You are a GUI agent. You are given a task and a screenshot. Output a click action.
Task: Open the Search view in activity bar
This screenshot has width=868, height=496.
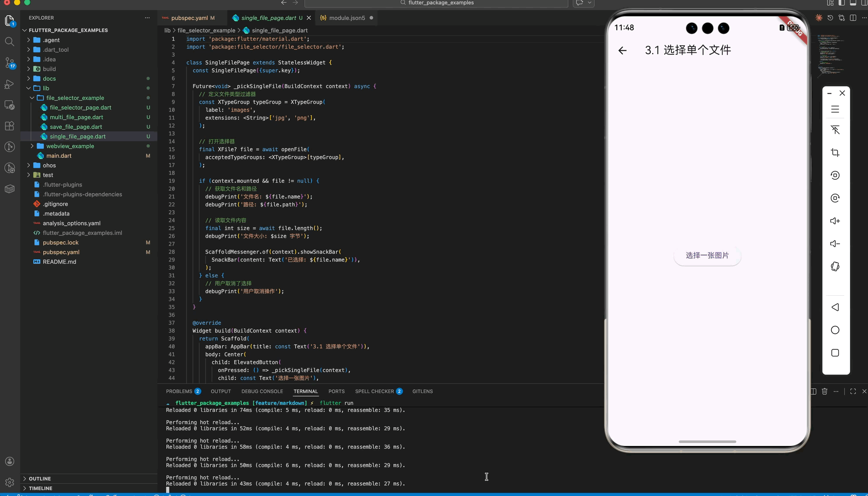click(10, 42)
